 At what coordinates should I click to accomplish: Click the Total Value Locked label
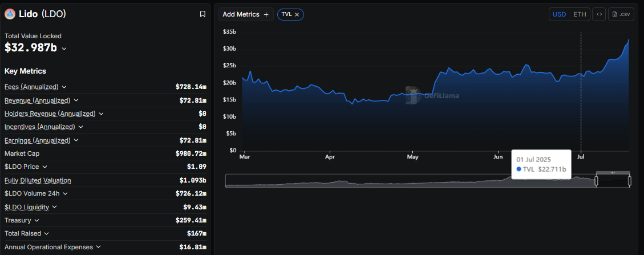(33, 36)
